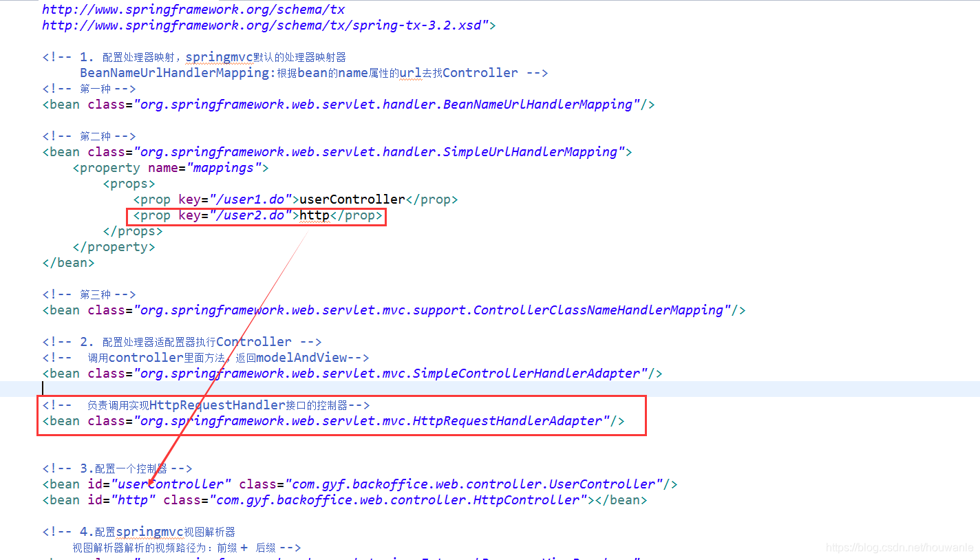Click the closing </props> tag
The image size is (980, 560).
(133, 231)
